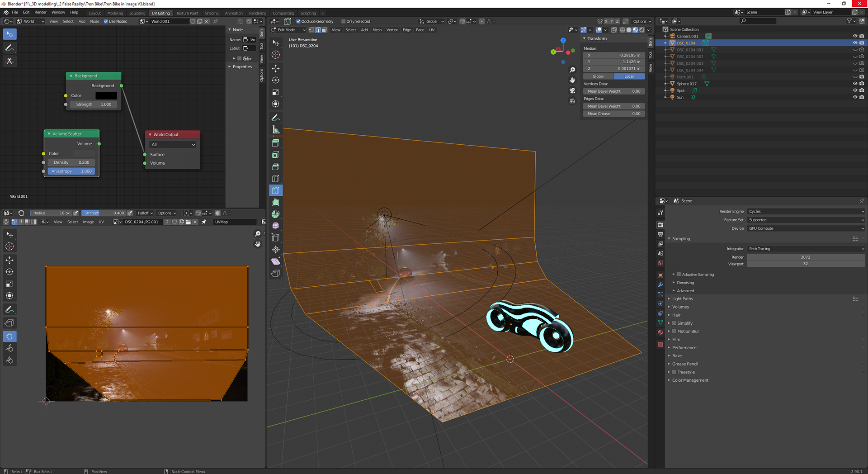This screenshot has width=868, height=474.
Task: Click the pan hand icon in 3D viewport
Action: coord(572,80)
